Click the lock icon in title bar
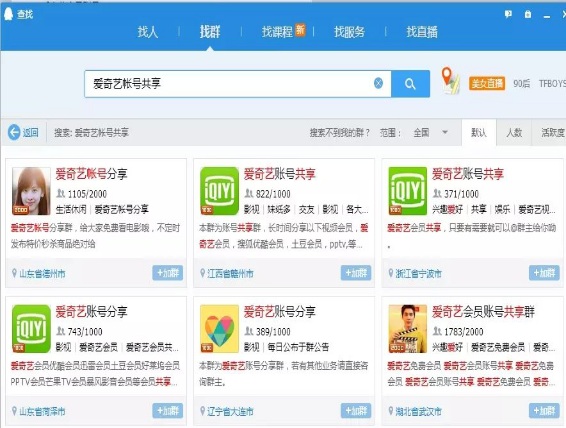The height and width of the screenshot is (428, 566). click(x=528, y=14)
